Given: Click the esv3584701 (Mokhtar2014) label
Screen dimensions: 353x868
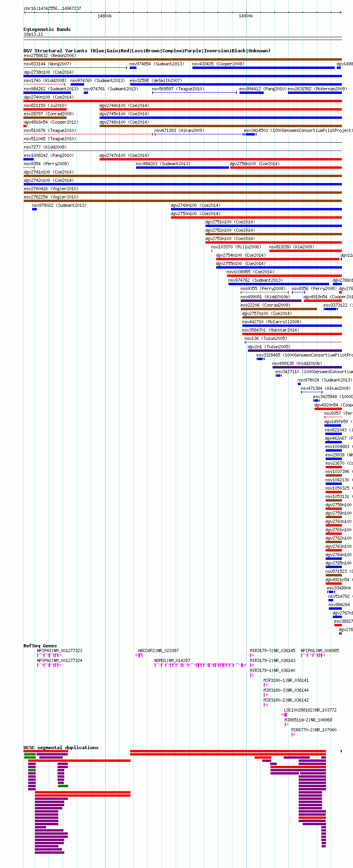Looking at the screenshot, I should [x=271, y=330].
